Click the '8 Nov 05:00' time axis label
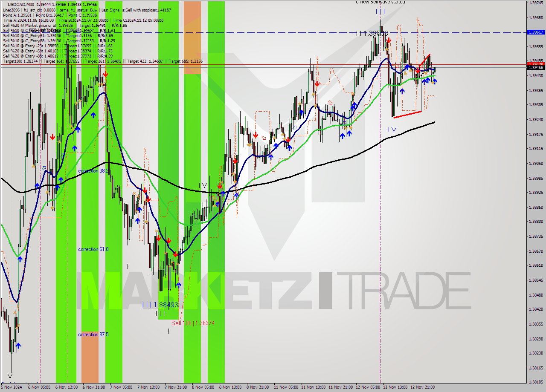This screenshot has height=392, width=546. (203, 387)
